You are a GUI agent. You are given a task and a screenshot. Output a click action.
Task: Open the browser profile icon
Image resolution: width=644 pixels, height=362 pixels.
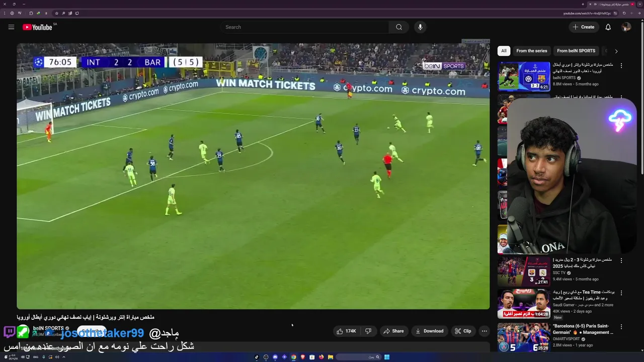12,13
